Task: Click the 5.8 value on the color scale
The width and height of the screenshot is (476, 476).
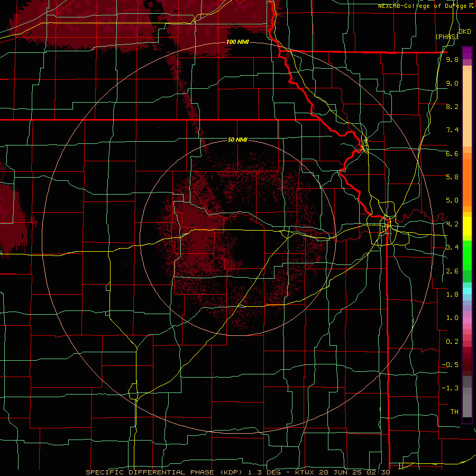Action: [452, 177]
